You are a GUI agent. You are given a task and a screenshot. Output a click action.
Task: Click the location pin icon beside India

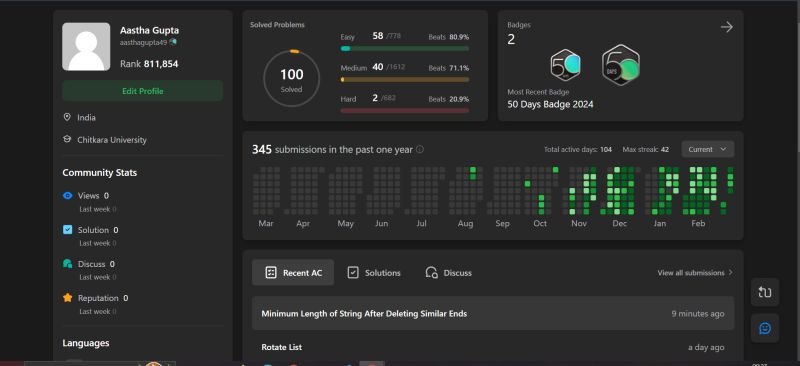[x=67, y=117]
